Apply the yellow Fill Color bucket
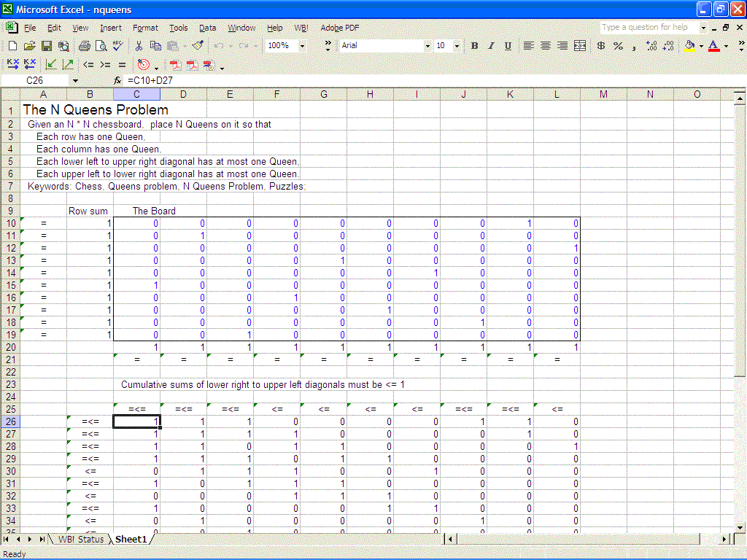The height and width of the screenshot is (560, 747). coord(689,46)
